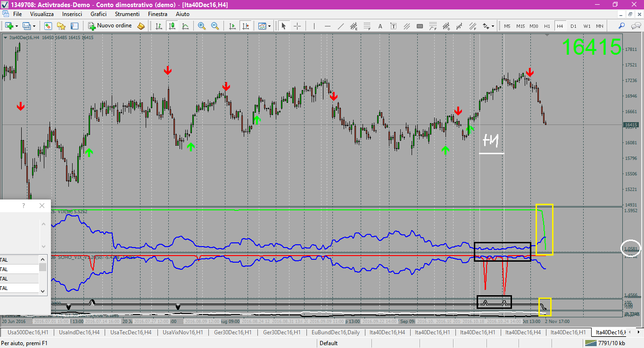Select the crosshair tool
Viewport: 644px width, 348px height.
(x=297, y=26)
